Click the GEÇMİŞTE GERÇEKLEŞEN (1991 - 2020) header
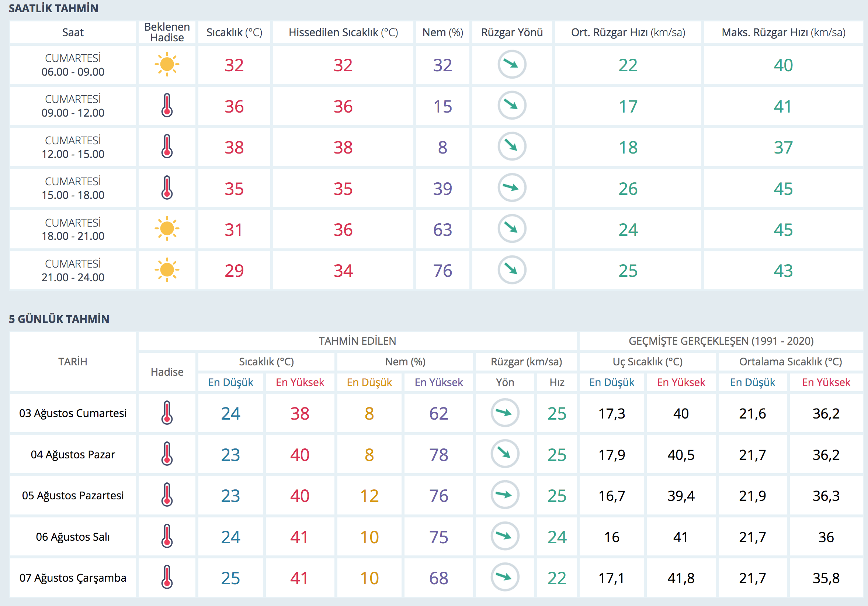This screenshot has width=868, height=606. click(x=721, y=341)
